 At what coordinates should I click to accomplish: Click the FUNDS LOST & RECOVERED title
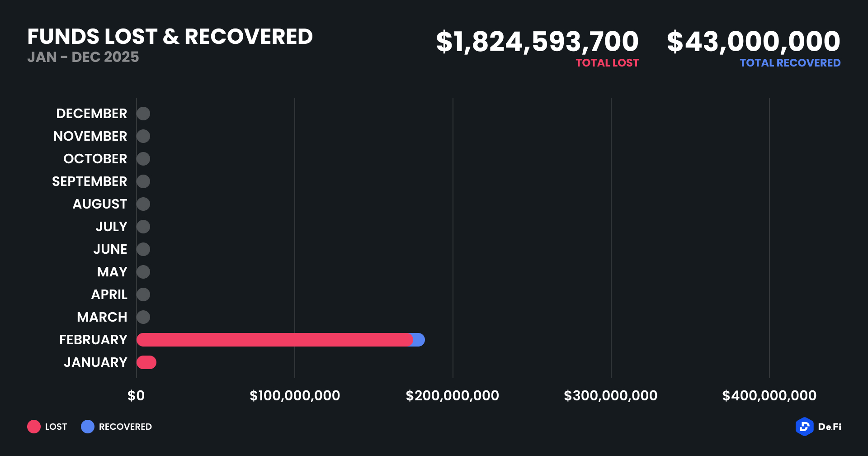(x=170, y=37)
